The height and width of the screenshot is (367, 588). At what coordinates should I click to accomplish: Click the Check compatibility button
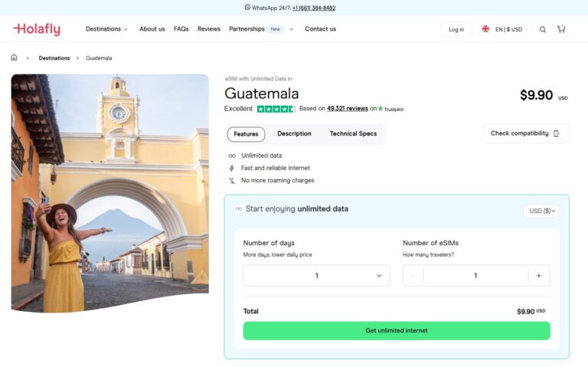pos(526,133)
